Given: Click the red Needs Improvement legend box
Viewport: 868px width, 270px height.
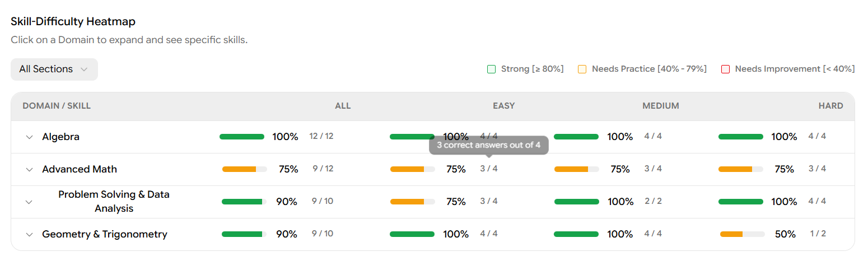Looking at the screenshot, I should (725, 69).
